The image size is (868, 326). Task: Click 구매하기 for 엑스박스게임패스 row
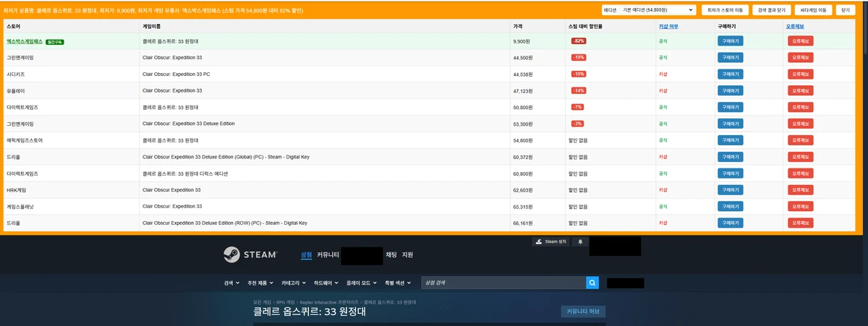(x=730, y=40)
